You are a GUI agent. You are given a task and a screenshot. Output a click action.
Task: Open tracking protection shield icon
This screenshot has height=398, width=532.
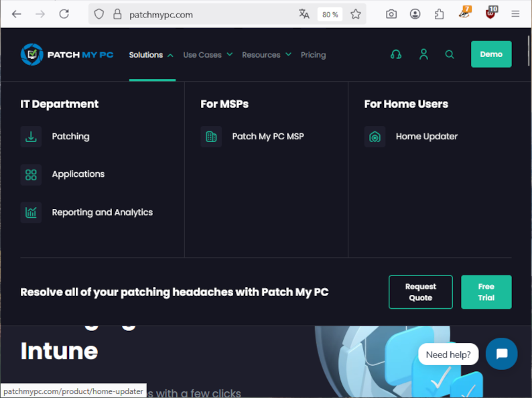click(98, 14)
